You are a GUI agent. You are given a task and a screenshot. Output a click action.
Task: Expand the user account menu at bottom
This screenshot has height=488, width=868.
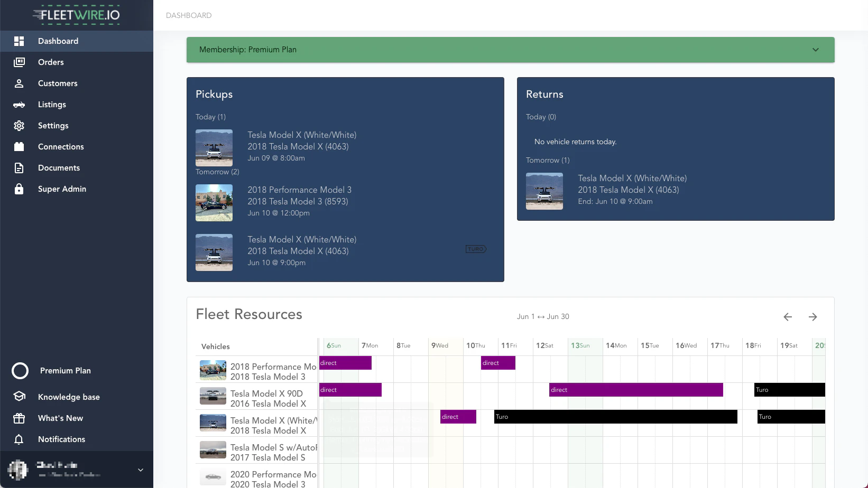click(140, 470)
